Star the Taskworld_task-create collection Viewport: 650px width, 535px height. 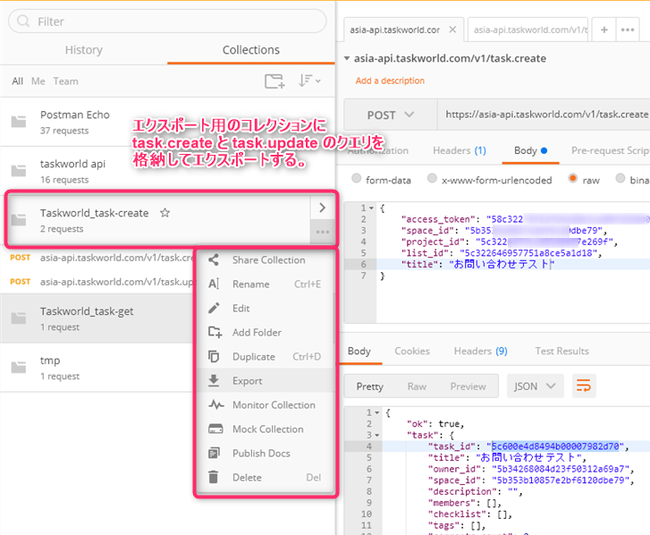tap(165, 213)
